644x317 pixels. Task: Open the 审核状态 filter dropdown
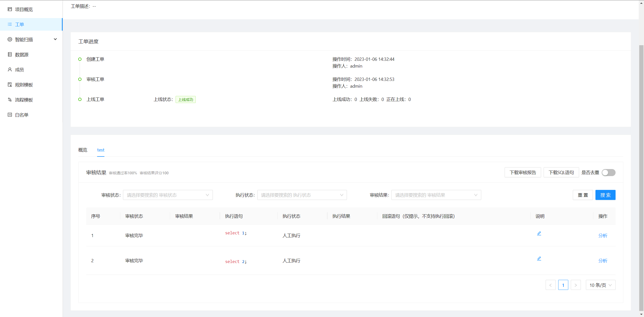click(168, 195)
